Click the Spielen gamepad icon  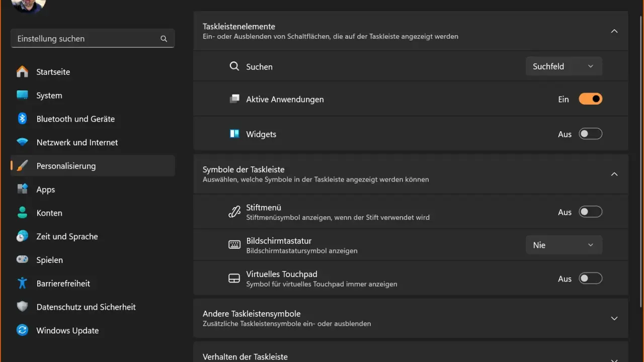point(22,260)
